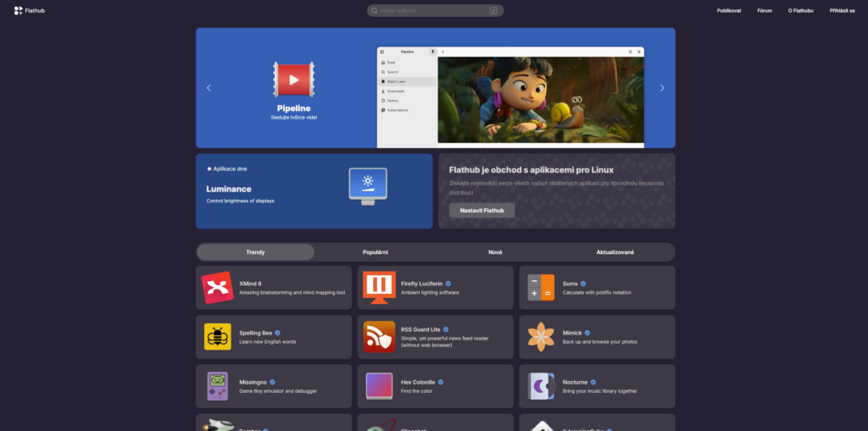
Task: Click the Luminance monitor icon
Action: [x=368, y=186]
